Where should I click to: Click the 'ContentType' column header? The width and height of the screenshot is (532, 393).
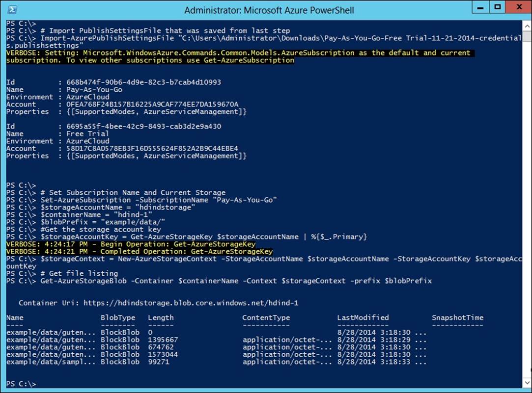266,318
